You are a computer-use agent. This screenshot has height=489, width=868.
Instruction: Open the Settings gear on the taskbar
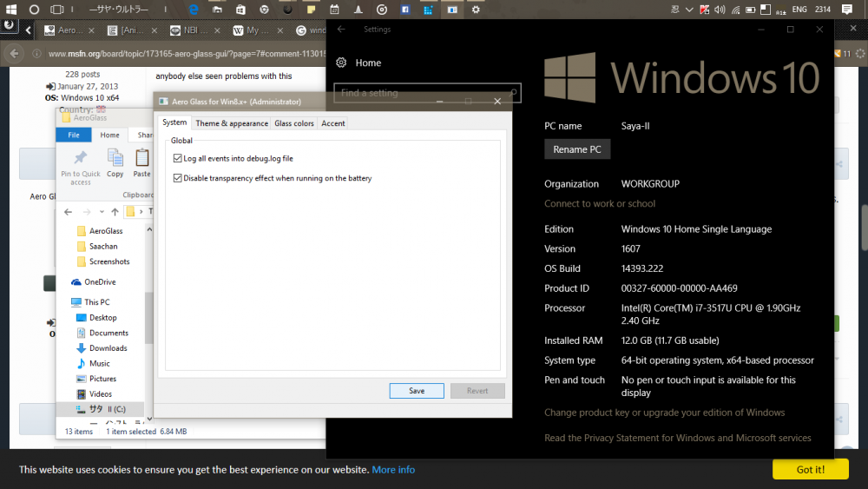pyautogui.click(x=476, y=10)
